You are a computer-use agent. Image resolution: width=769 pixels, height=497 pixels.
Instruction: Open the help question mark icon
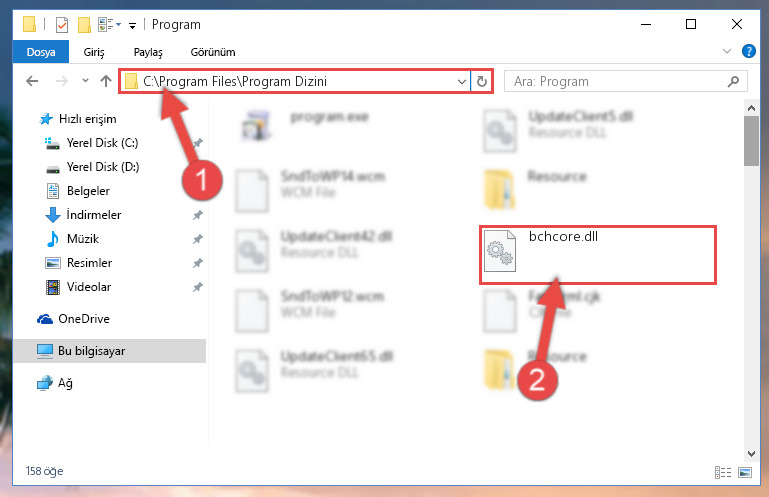(748, 51)
